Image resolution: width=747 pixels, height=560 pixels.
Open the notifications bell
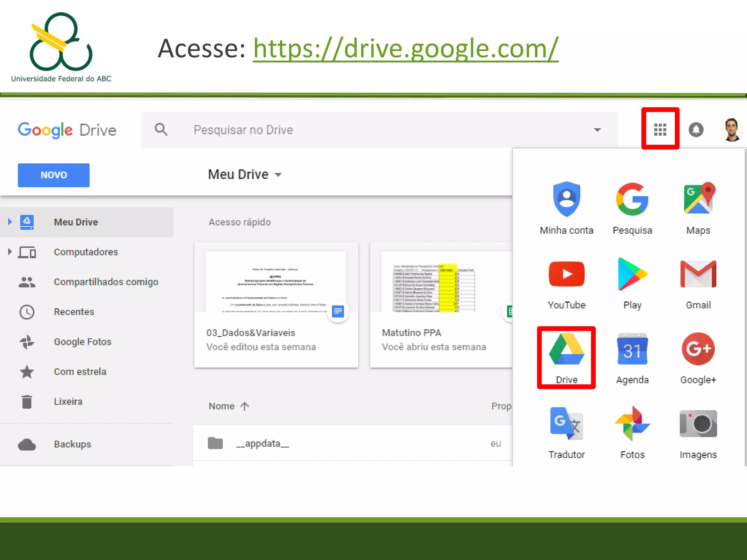[696, 129]
